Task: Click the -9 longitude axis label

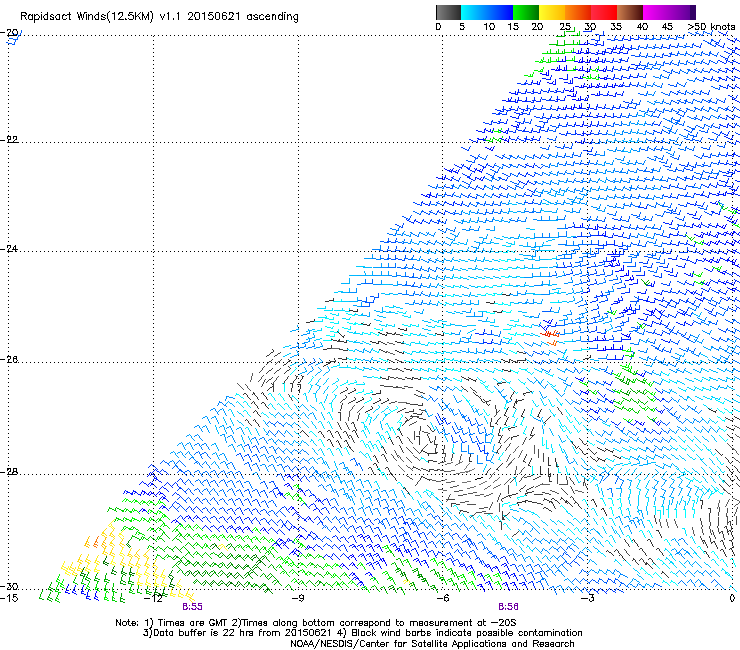Action: click(298, 598)
